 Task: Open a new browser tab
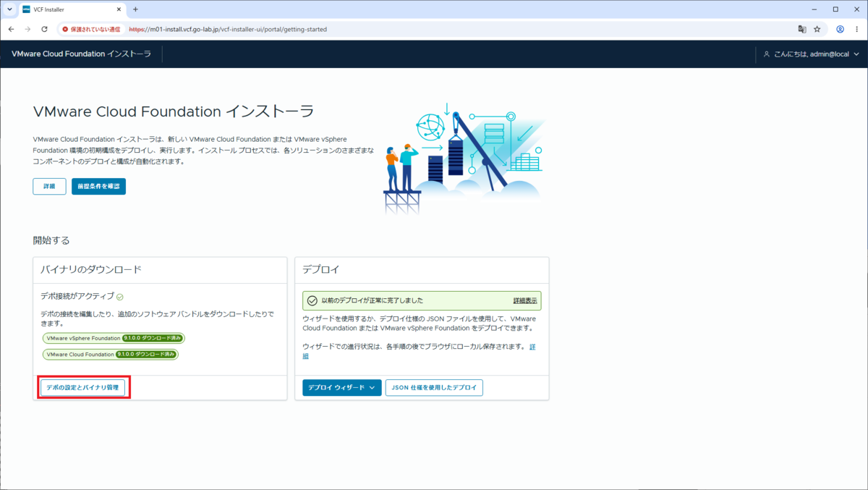coord(135,9)
